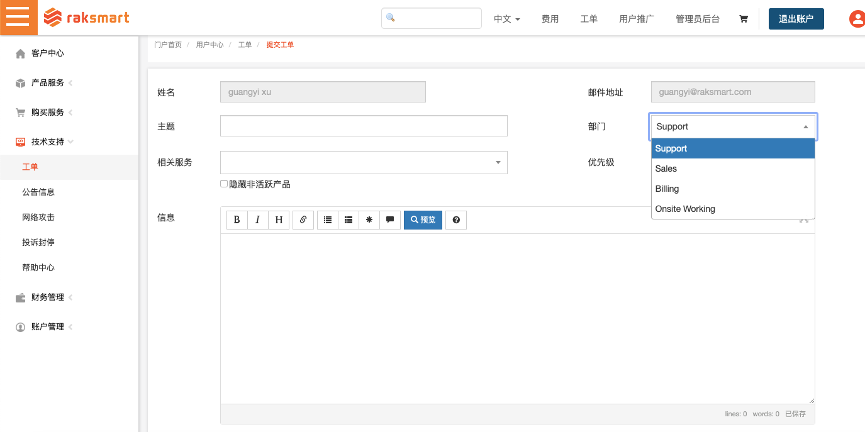
Task: Insert ordered list in editor
Action: 348,220
